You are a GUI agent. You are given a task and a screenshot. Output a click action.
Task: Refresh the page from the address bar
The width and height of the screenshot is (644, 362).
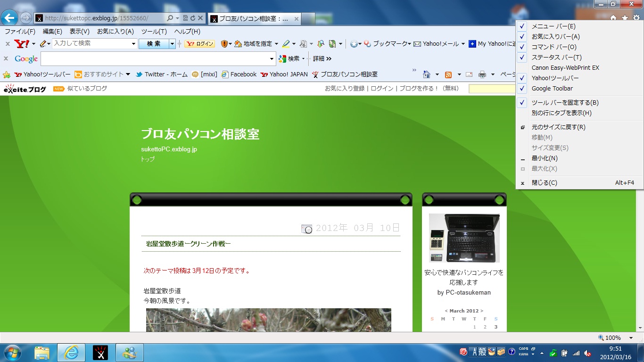[193, 18]
